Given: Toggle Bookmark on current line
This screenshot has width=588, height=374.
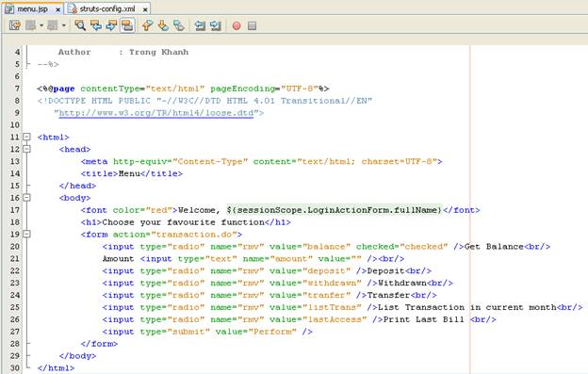Looking at the screenshot, I should 179,25.
